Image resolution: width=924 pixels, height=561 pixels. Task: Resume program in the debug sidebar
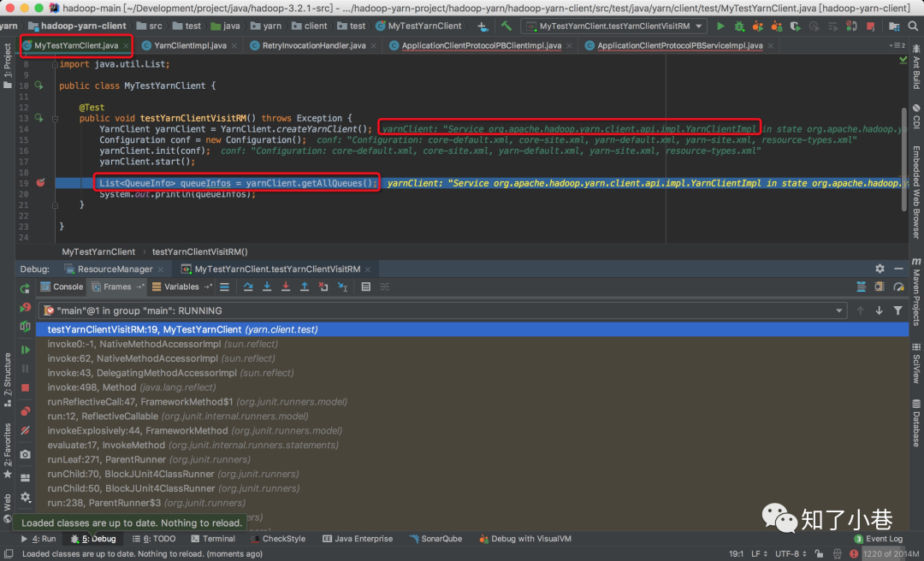click(x=25, y=350)
